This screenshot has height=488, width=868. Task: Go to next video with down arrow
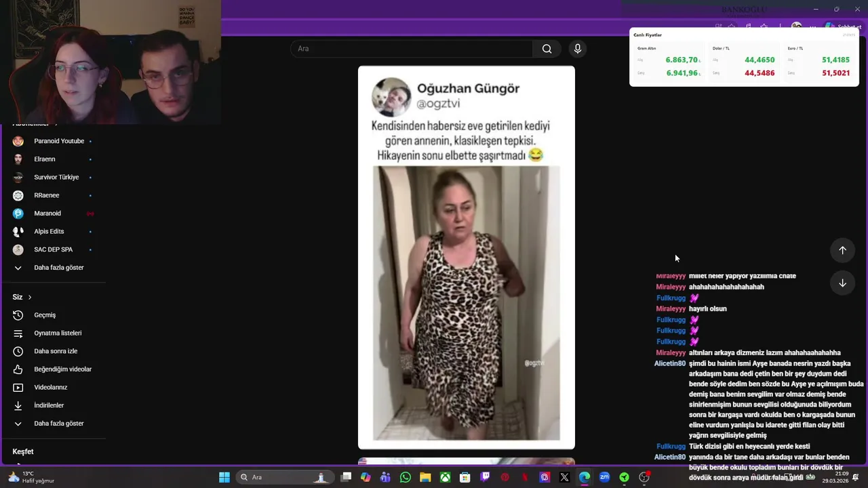[842, 283]
